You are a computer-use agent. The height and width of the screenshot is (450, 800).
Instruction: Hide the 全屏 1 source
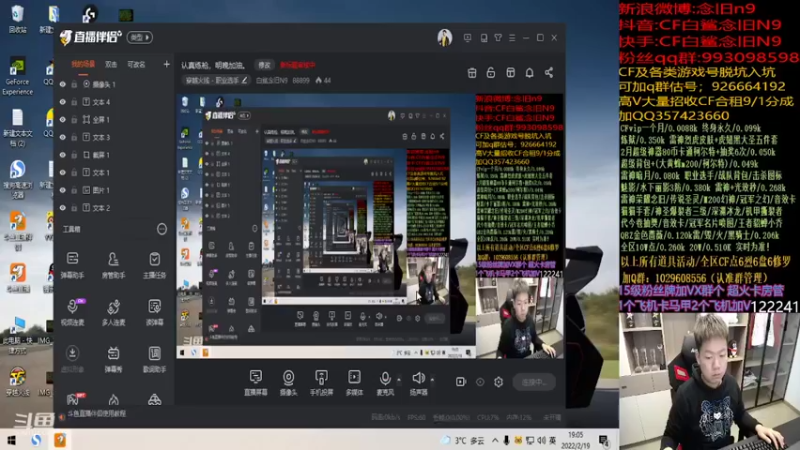click(63, 119)
